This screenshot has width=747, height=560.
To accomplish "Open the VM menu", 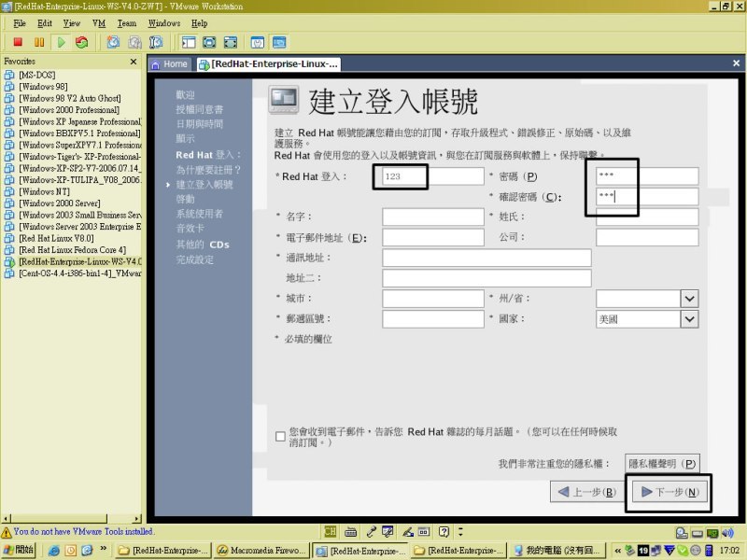I will [x=99, y=23].
